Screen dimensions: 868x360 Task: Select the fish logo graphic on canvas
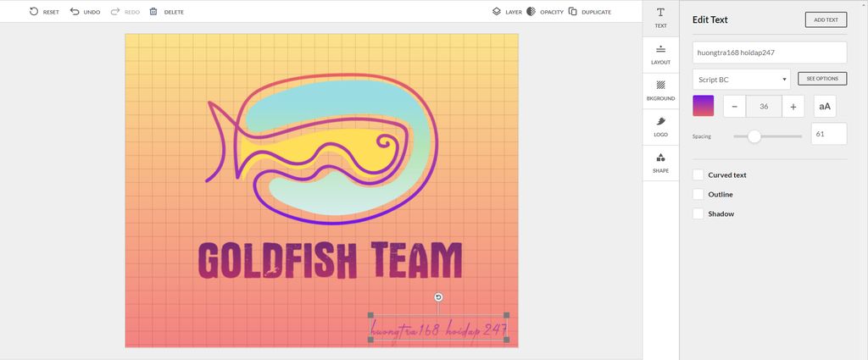[x=321, y=148]
